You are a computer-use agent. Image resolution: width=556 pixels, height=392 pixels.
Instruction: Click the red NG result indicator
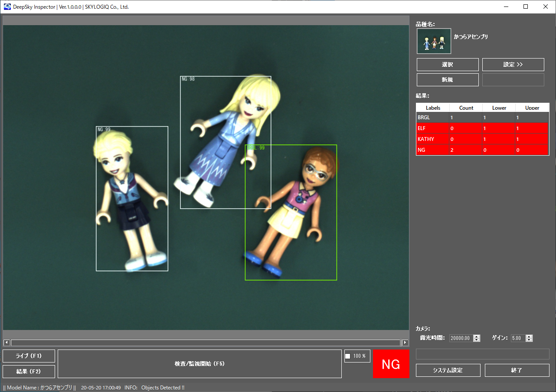[x=391, y=364]
